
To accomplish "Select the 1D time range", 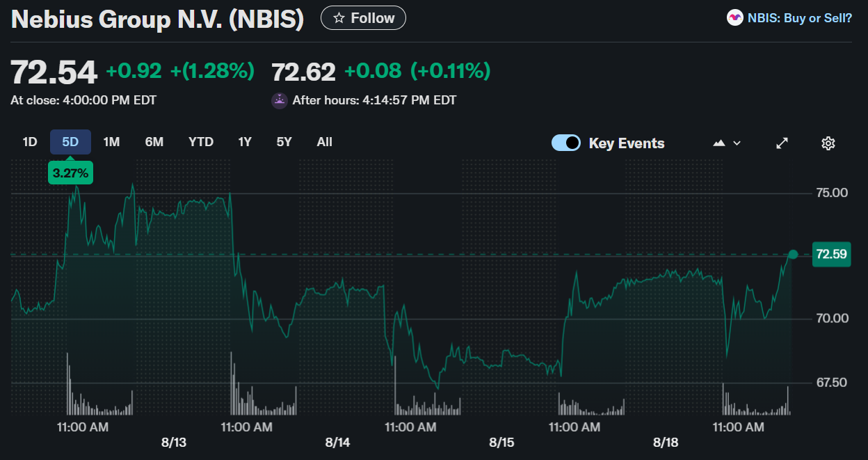I will [x=30, y=142].
